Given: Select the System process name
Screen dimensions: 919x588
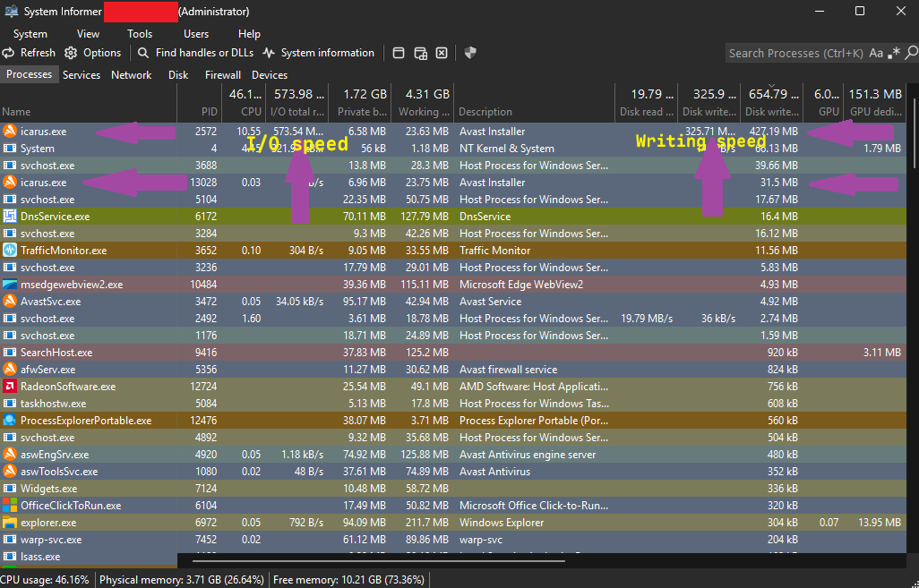Looking at the screenshot, I should tap(38, 149).
